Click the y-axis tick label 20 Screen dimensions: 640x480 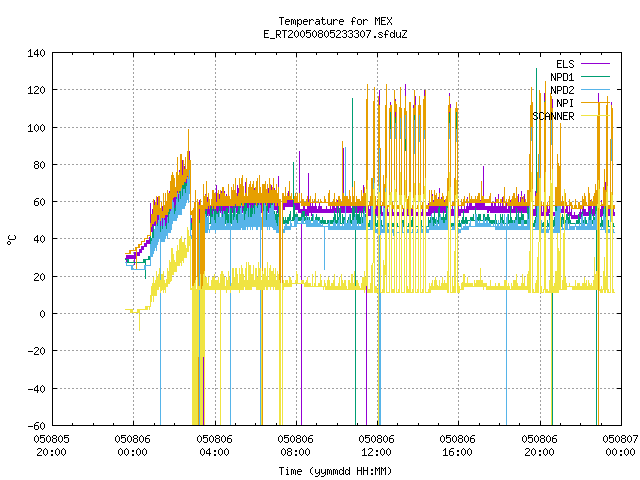click(x=39, y=277)
